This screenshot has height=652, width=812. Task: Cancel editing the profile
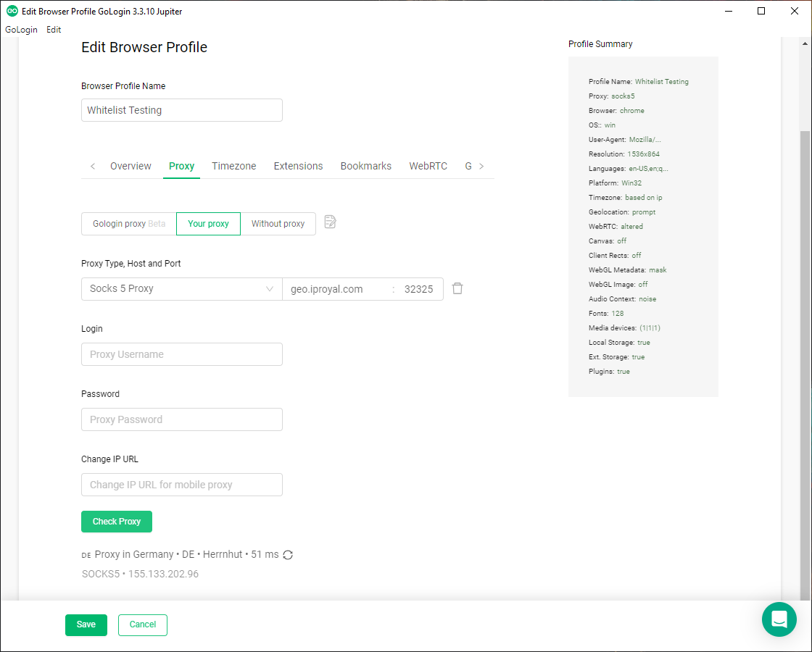142,624
